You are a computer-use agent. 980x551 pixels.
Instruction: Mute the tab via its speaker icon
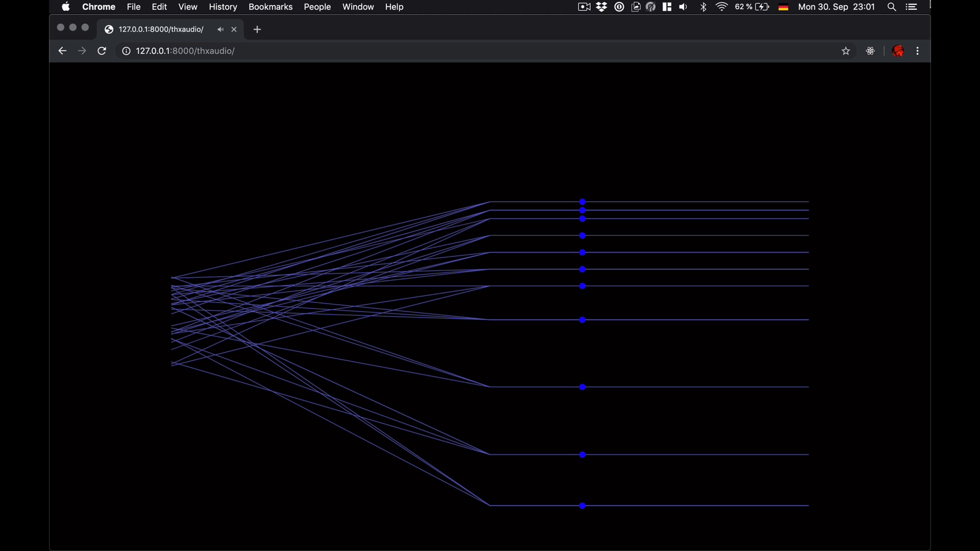point(220,29)
